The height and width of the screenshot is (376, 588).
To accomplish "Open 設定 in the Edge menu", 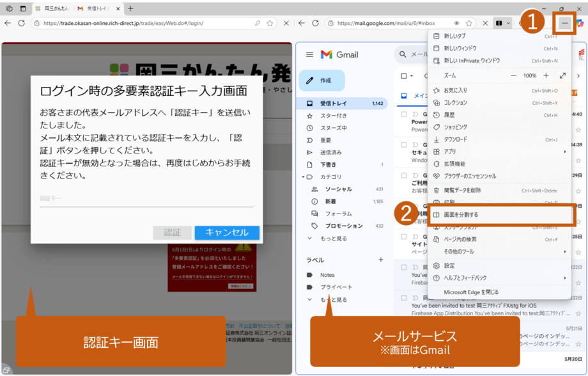I will coord(499,266).
